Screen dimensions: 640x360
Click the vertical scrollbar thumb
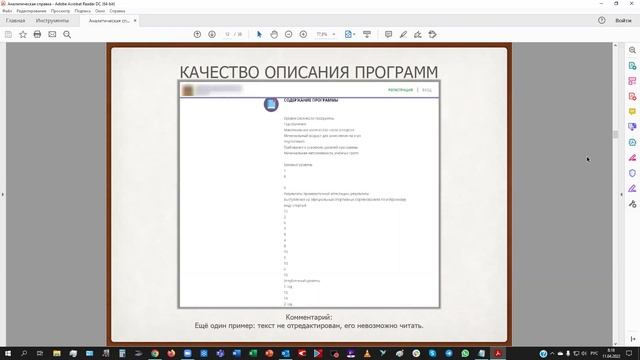(x=616, y=134)
